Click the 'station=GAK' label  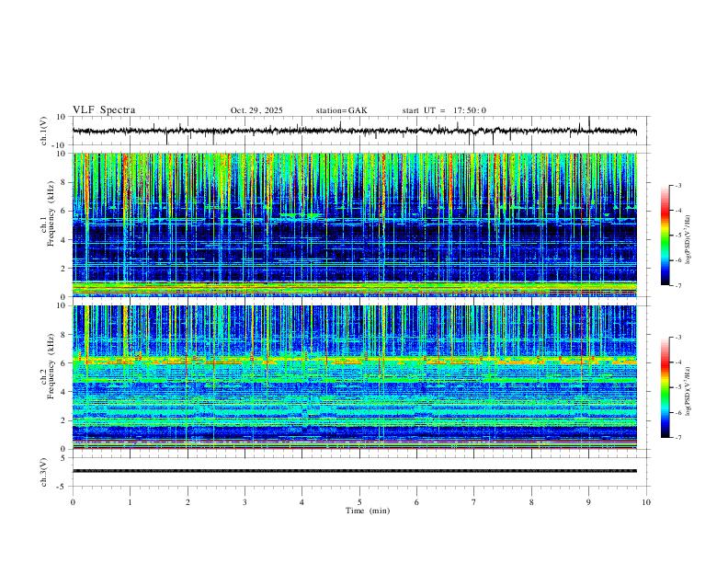(x=341, y=110)
